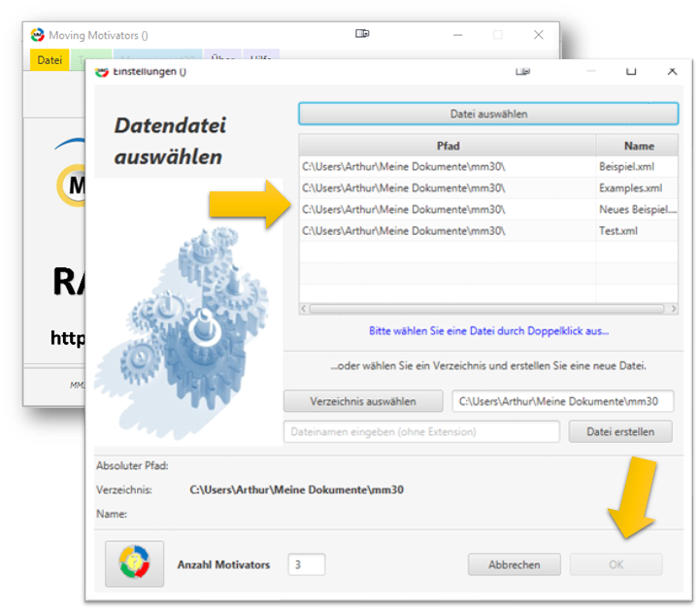Viewport: 700px width, 611px height.
Task: Click the path cell of the Examples.xml row
Action: tap(448, 188)
